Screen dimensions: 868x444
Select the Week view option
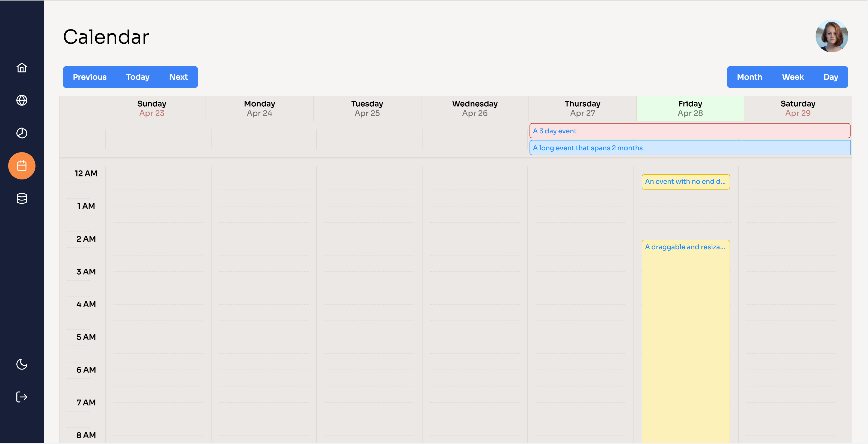coord(792,77)
